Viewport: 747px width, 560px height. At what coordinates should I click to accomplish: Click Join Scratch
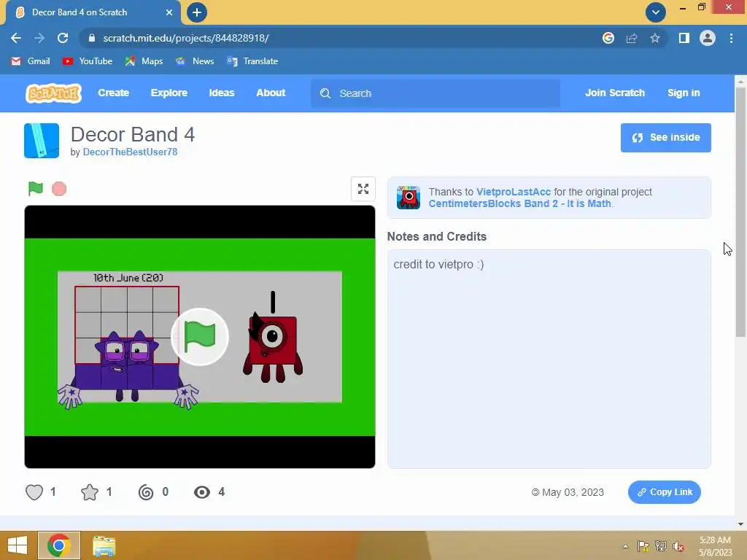tap(614, 93)
